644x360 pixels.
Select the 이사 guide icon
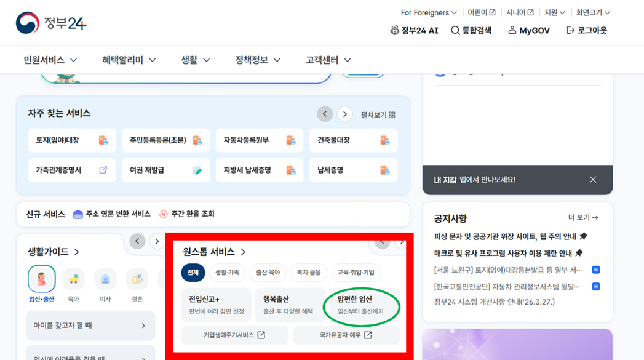[105, 279]
